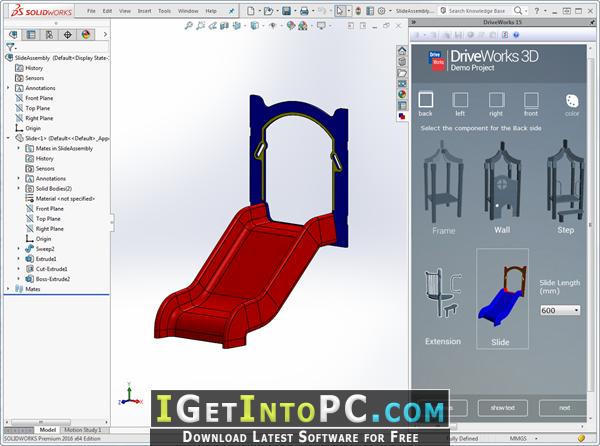Click the next button in DriveWorks
The height and width of the screenshot is (446, 600).
click(x=564, y=408)
